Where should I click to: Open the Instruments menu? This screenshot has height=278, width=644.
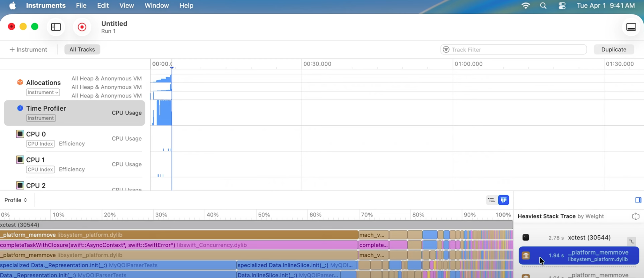coord(46,6)
